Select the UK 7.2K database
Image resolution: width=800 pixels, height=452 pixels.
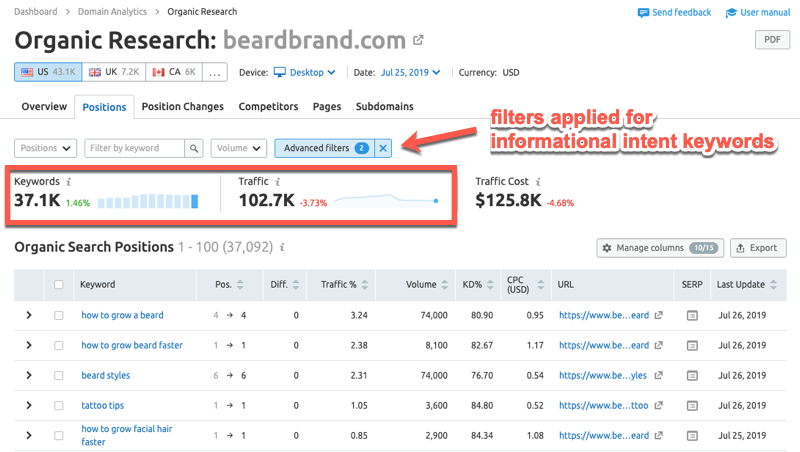point(114,72)
